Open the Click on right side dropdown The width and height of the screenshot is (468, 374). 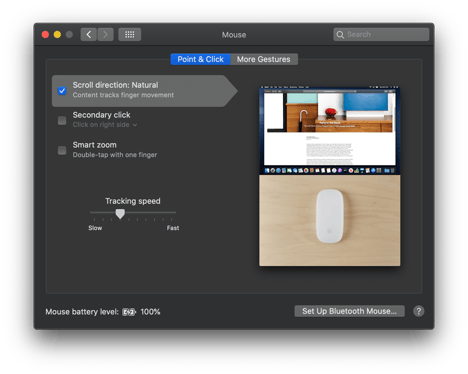coord(105,125)
